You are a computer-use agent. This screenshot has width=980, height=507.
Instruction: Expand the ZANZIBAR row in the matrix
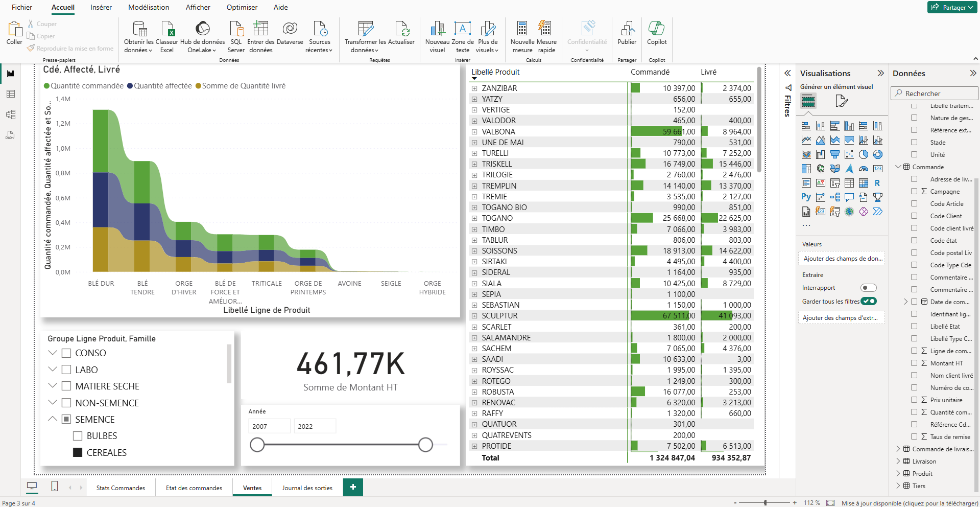(x=474, y=88)
